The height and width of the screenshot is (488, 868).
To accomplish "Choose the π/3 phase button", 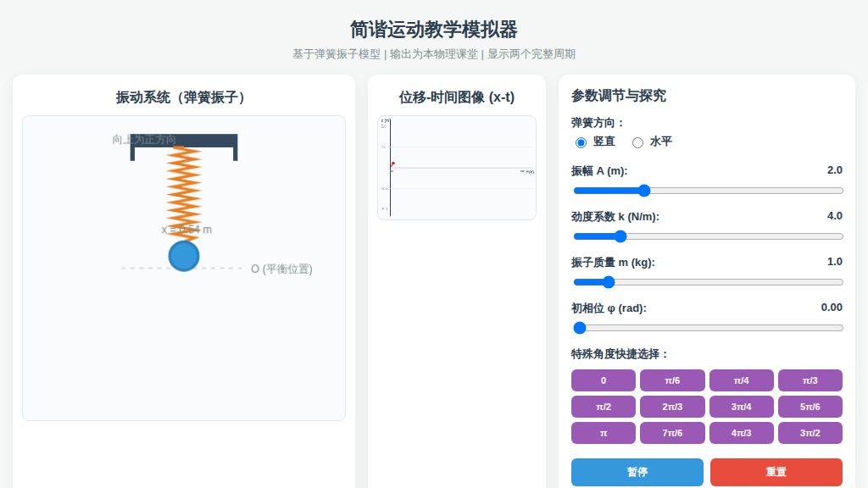I will click(810, 380).
